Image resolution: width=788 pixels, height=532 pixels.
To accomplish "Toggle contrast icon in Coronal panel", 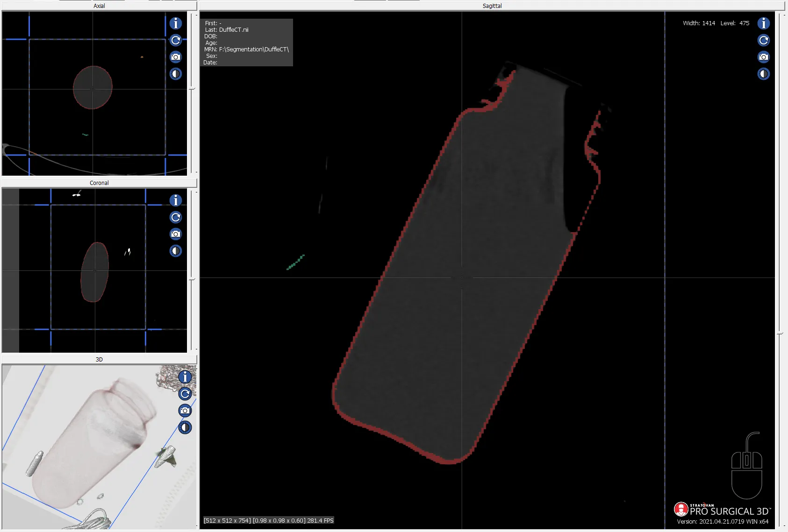I will [x=176, y=251].
